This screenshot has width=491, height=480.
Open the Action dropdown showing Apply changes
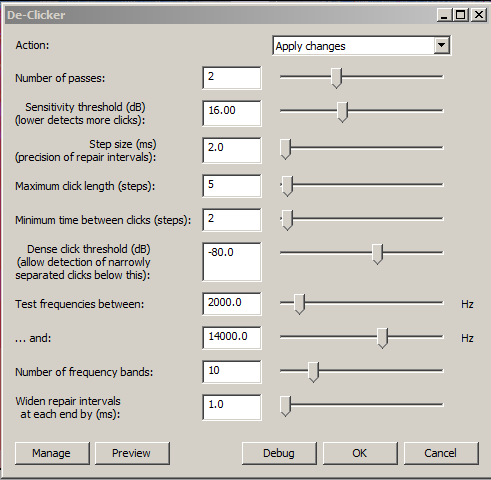(362, 46)
